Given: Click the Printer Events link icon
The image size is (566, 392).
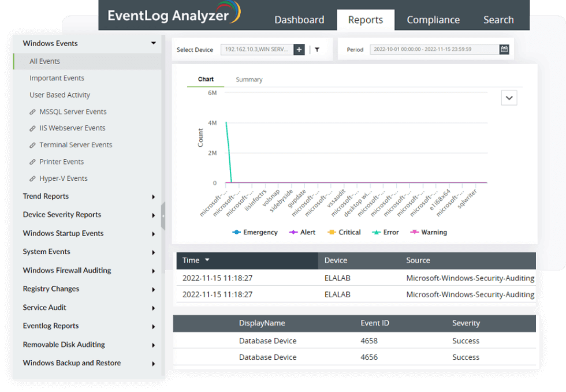Looking at the screenshot, I should tap(33, 162).
